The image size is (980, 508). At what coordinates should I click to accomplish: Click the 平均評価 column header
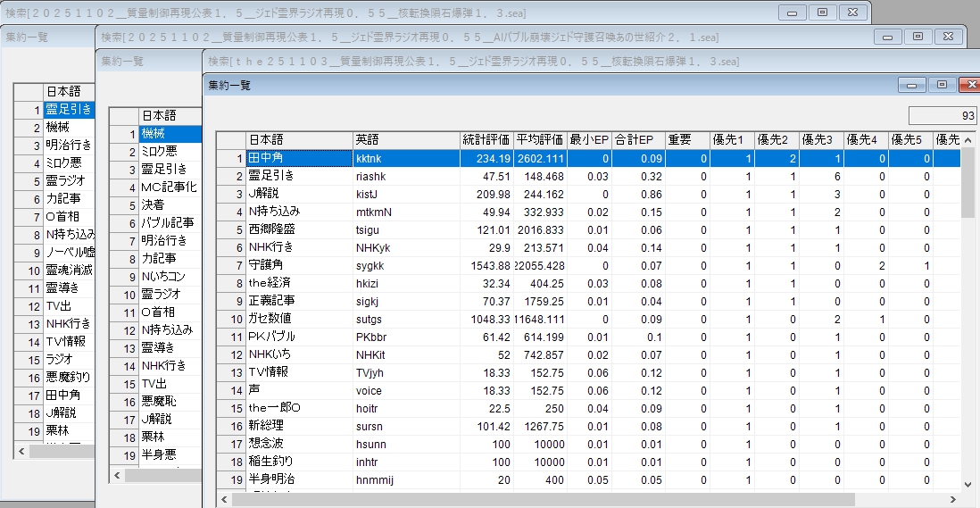click(x=540, y=140)
